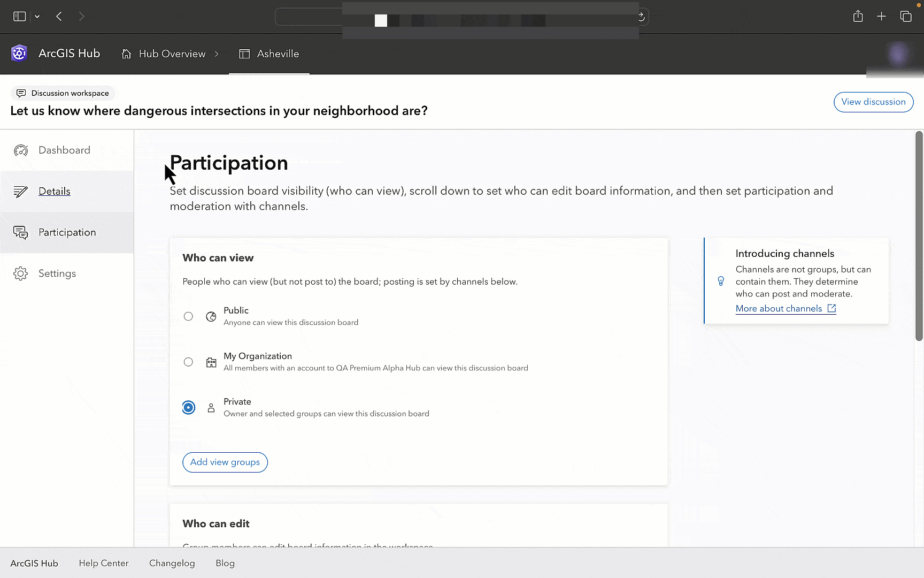Expand the Safari sidebar dropdown arrow
This screenshot has width=924, height=578.
click(37, 17)
